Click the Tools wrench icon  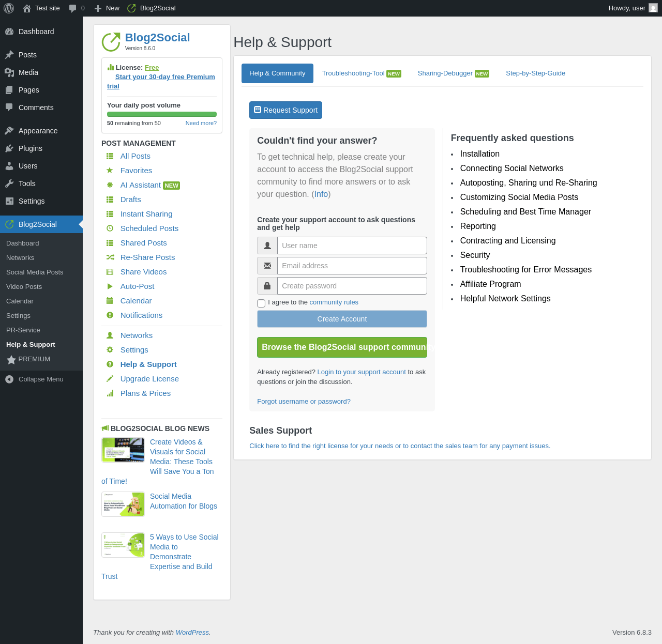pos(9,183)
